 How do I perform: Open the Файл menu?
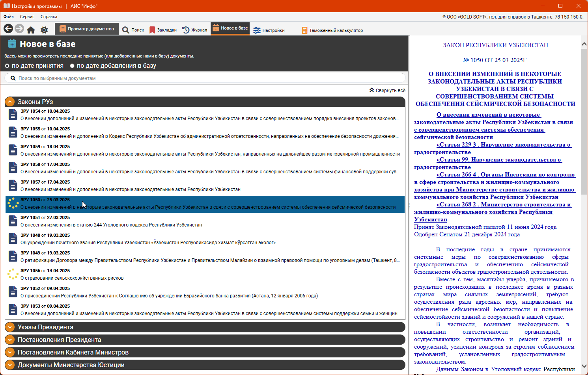9,17
